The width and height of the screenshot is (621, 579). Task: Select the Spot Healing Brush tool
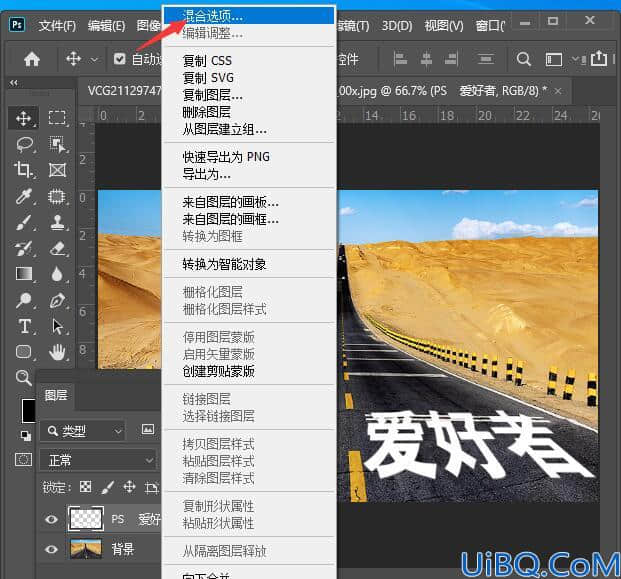coord(57,196)
